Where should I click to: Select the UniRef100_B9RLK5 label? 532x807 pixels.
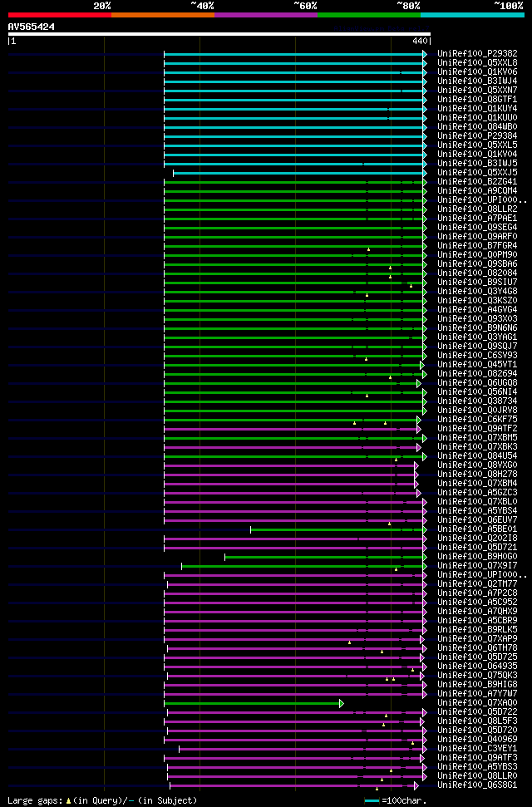coord(477,629)
